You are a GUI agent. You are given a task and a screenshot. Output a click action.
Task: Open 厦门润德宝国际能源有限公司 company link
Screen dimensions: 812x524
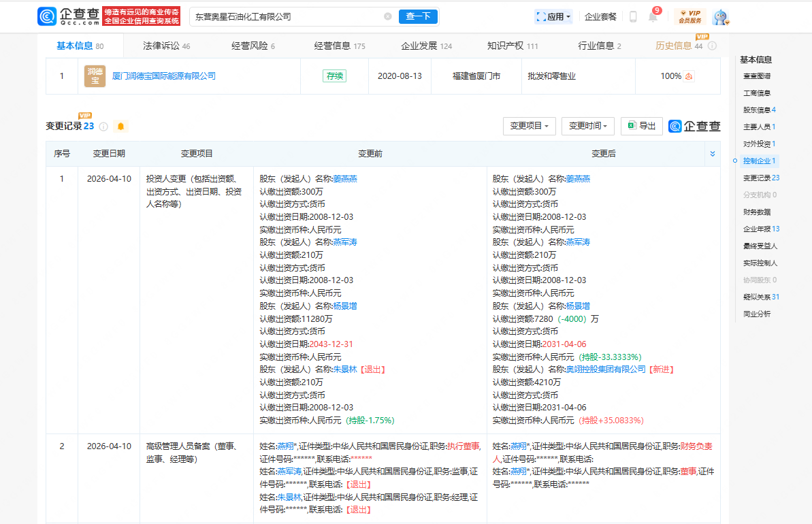pyautogui.click(x=163, y=76)
